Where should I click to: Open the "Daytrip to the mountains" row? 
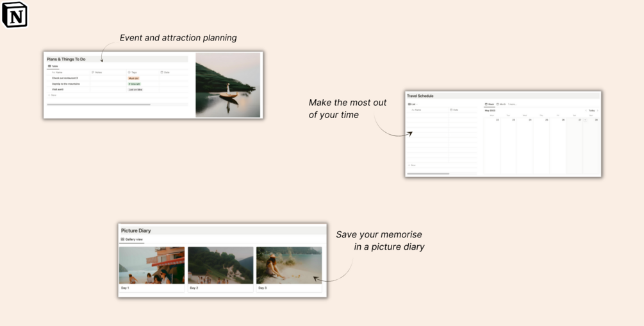coord(66,84)
